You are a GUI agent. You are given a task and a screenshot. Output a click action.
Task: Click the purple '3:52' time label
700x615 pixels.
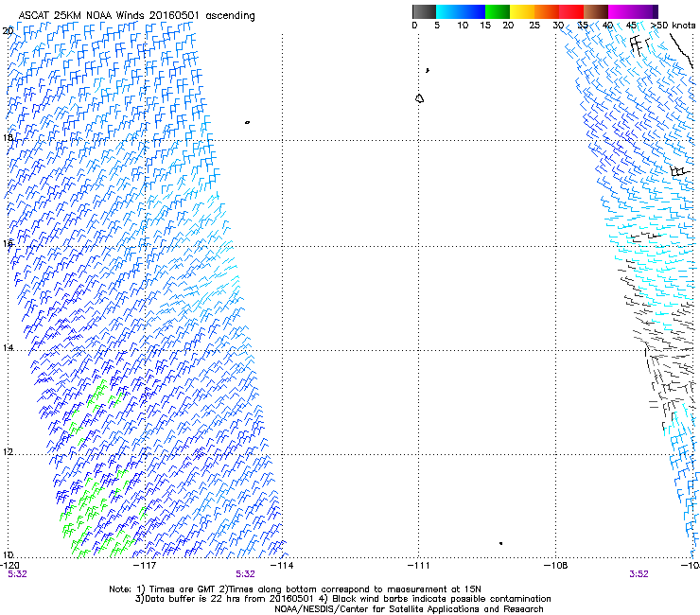[639, 574]
